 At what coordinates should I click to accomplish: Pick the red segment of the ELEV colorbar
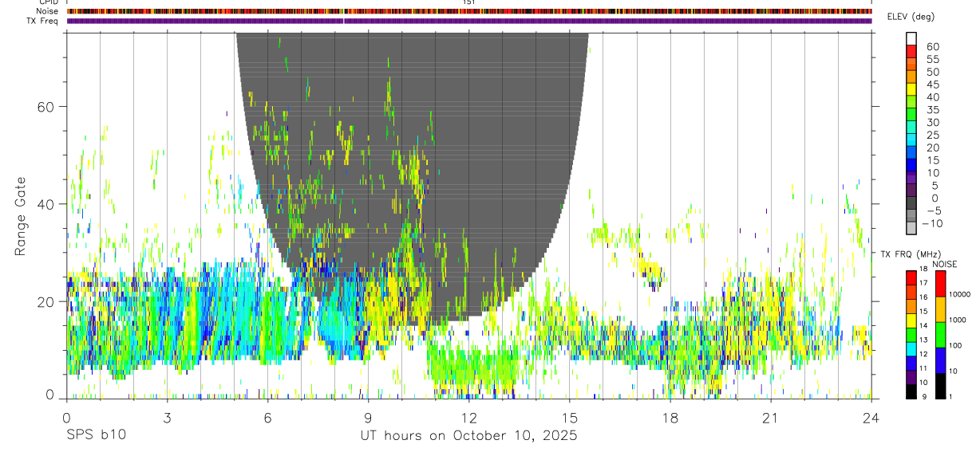(x=911, y=50)
